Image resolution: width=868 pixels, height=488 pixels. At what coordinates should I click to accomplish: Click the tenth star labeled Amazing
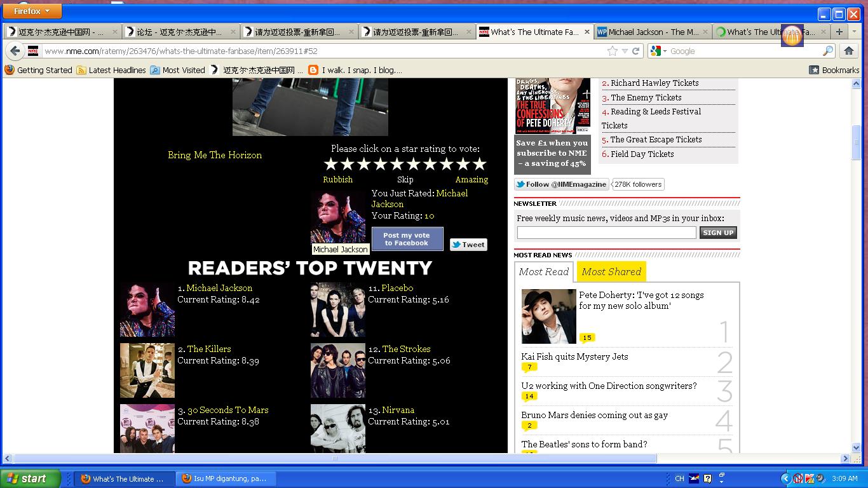pos(480,165)
